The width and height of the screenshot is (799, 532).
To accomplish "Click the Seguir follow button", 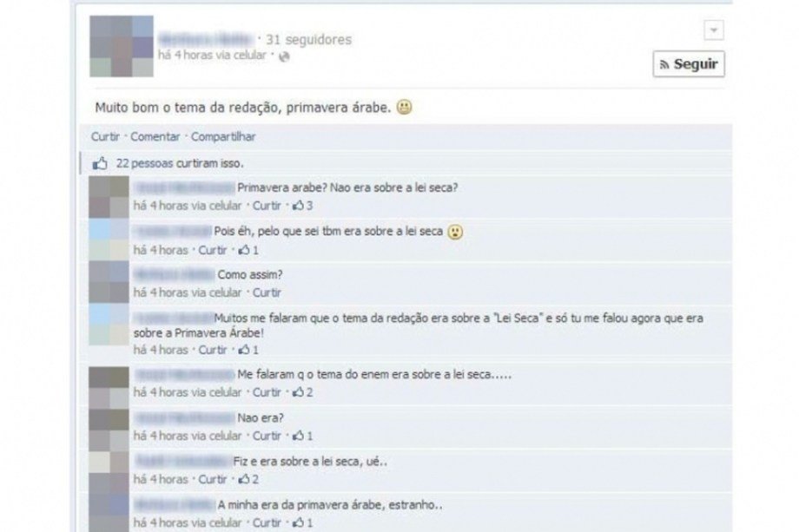I will coord(689,64).
